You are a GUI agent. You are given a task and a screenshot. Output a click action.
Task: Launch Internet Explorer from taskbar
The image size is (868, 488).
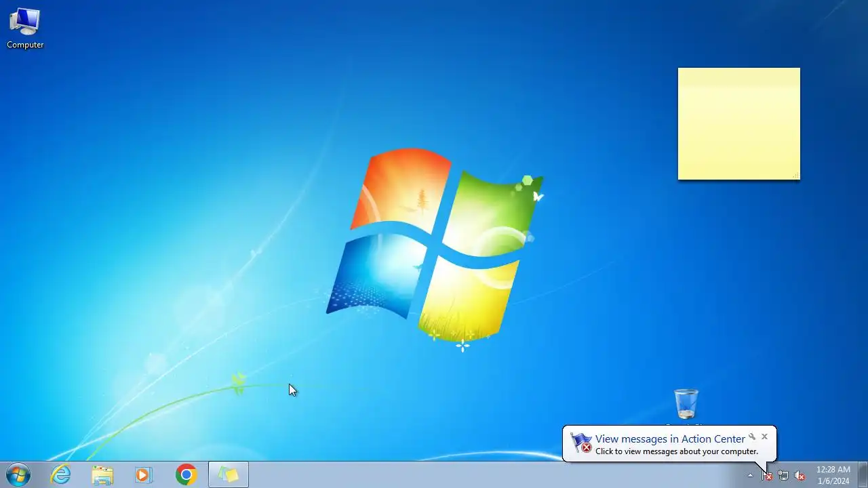pyautogui.click(x=61, y=474)
